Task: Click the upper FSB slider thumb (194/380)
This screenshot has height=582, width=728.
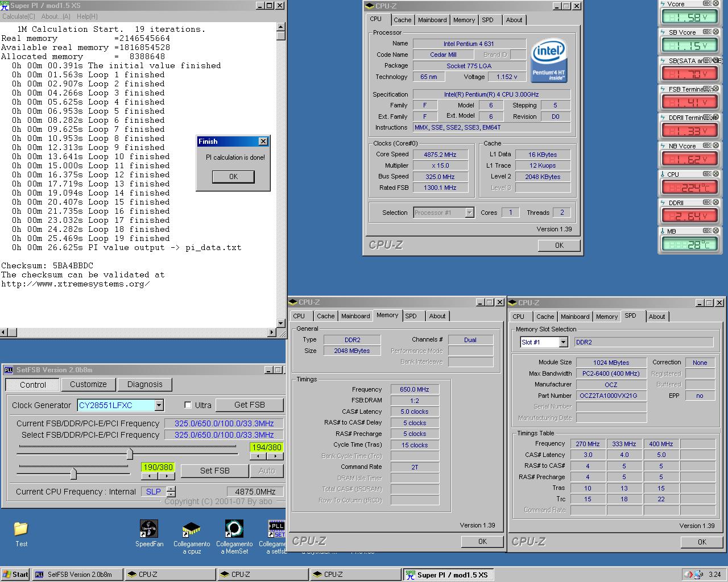Action: click(x=130, y=454)
